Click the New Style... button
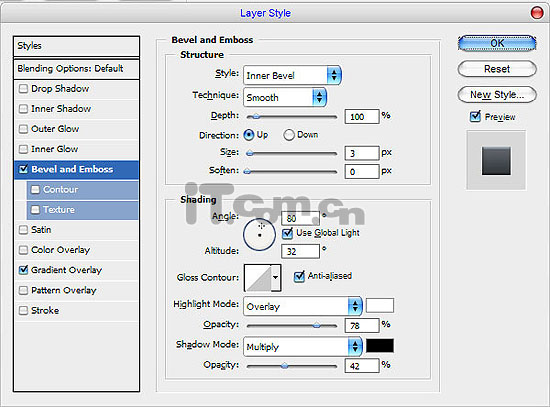550x407 pixels. click(497, 94)
